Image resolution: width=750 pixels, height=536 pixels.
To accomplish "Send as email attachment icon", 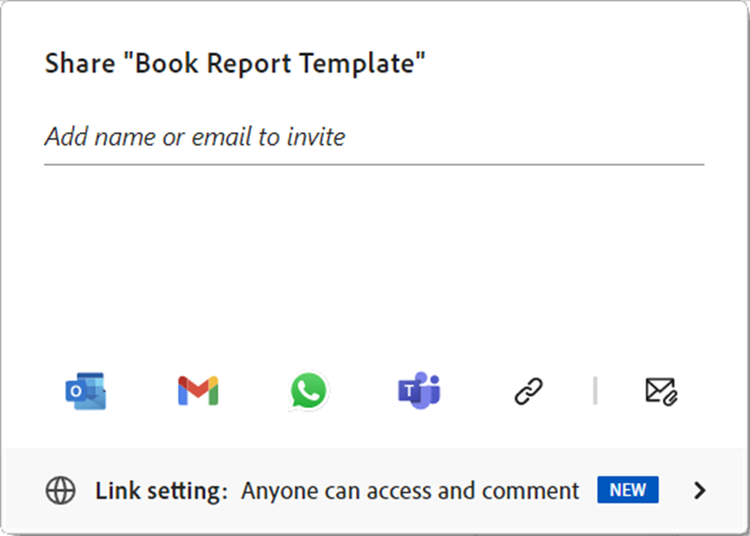I will [x=661, y=392].
